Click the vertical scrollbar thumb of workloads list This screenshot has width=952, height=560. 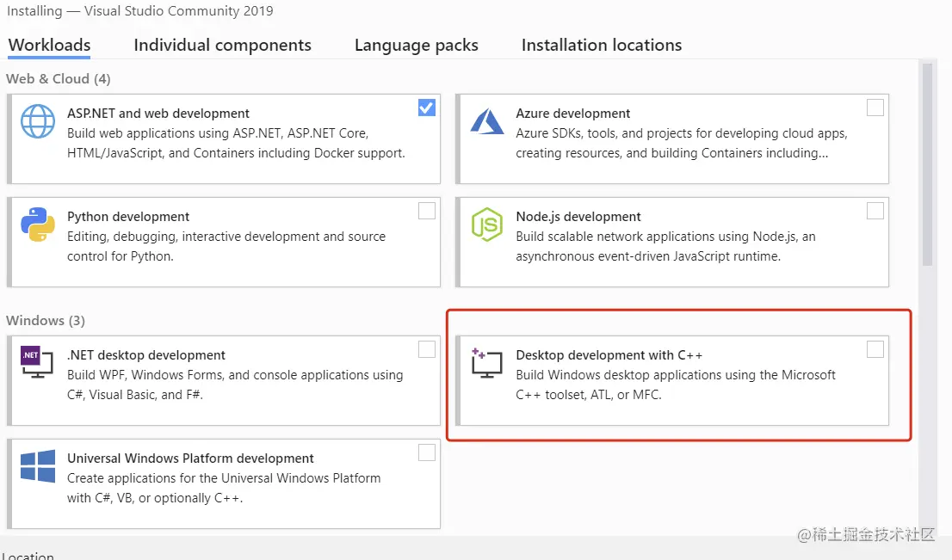pyautogui.click(x=927, y=163)
